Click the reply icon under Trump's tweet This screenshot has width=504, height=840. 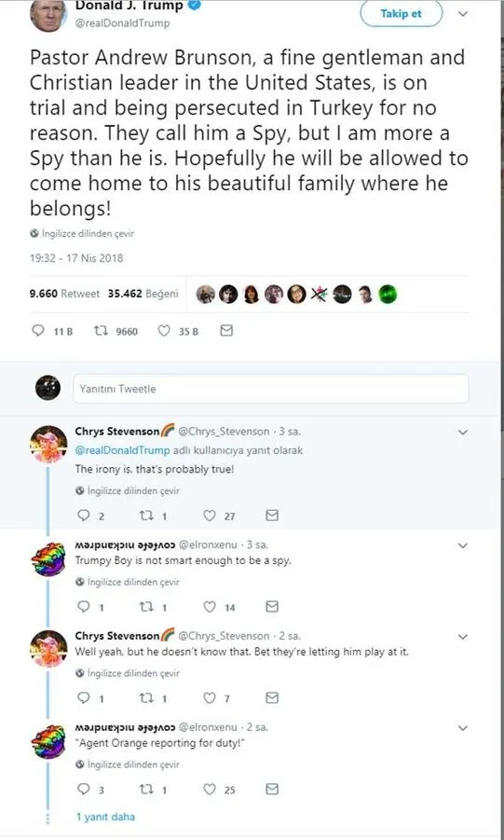(x=38, y=331)
